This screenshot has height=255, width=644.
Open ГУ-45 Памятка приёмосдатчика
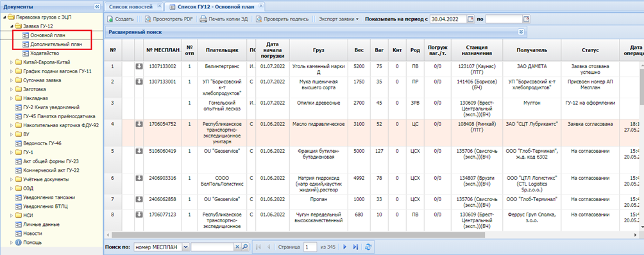tap(59, 116)
